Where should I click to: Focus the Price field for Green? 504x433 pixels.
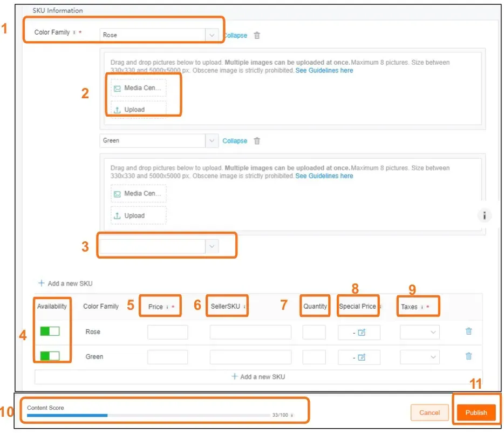167,357
